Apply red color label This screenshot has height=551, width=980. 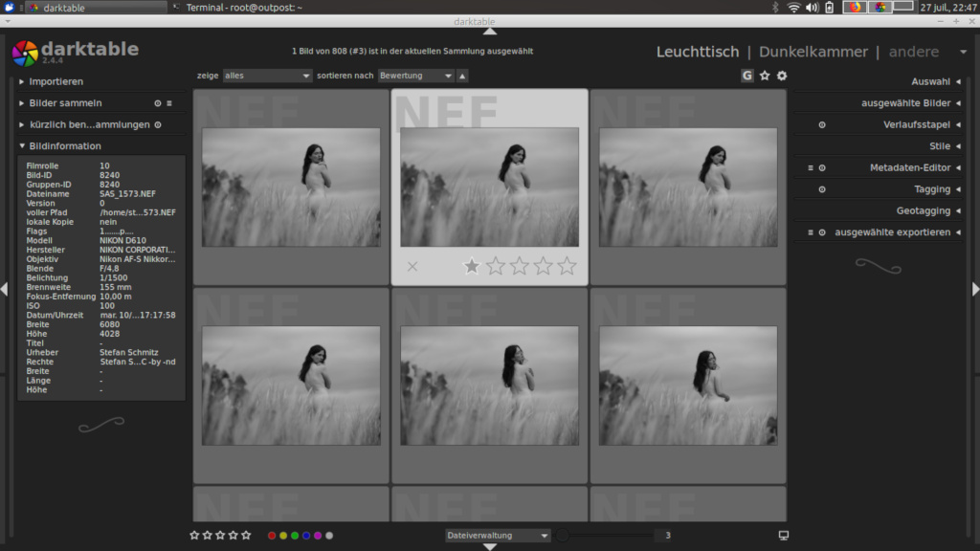tap(271, 536)
